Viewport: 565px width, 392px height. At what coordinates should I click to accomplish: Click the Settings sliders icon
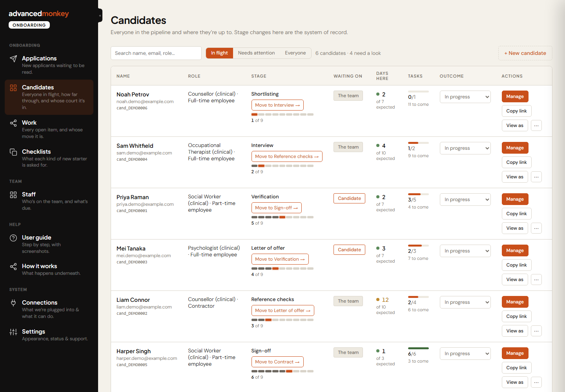(x=13, y=332)
